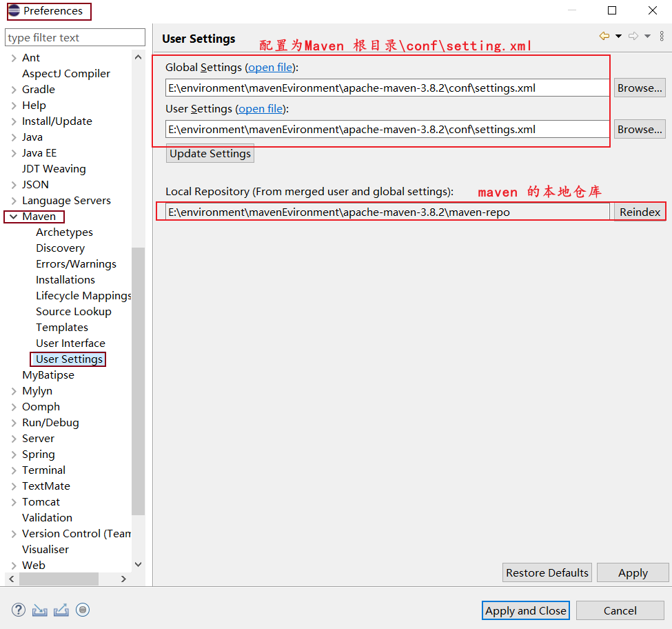Select User Interface under Maven
Viewport: 672px width, 629px height.
(x=70, y=343)
